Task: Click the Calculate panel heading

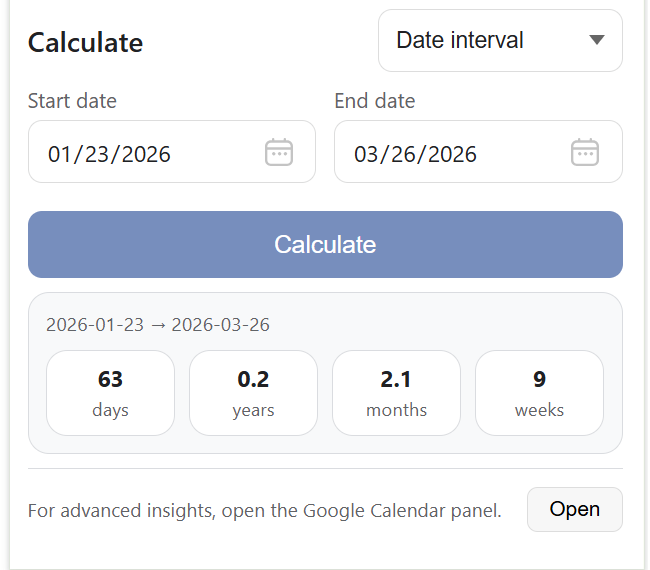Action: pyautogui.click(x=85, y=43)
